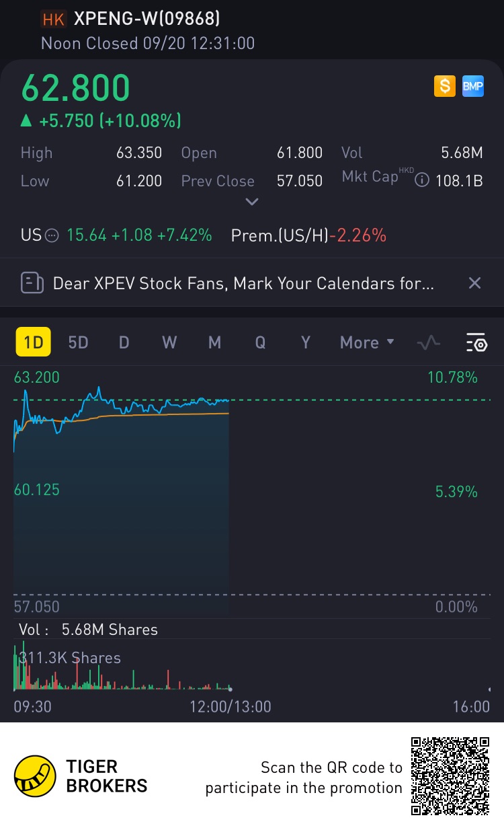
Task: Tap the Tiger Brokers logo
Action: pos(36,776)
